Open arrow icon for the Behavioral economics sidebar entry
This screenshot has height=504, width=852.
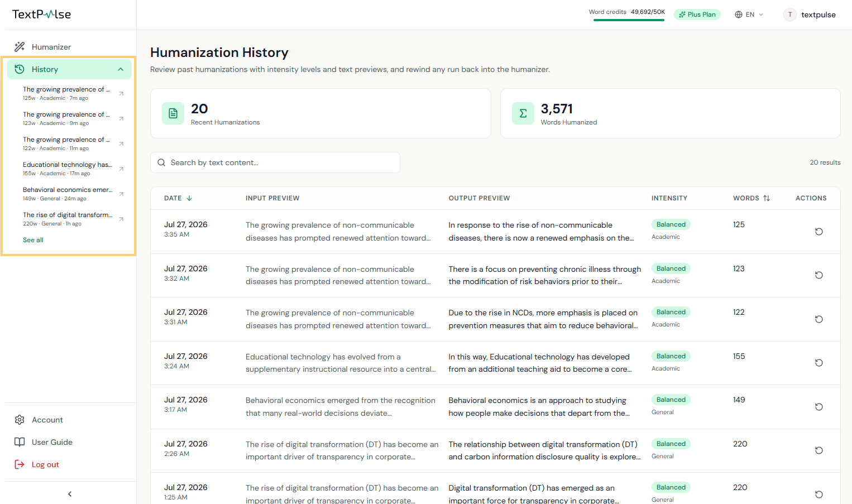click(121, 194)
